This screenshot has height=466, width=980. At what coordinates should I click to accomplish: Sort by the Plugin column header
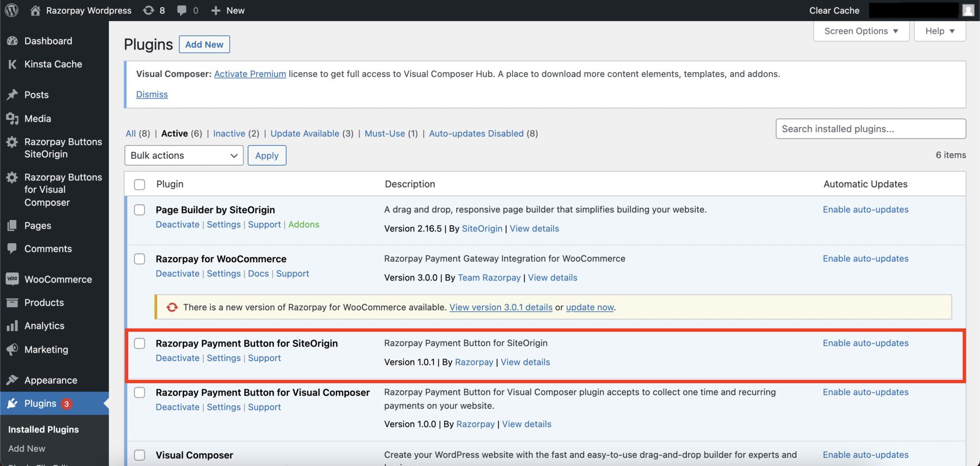tap(169, 184)
